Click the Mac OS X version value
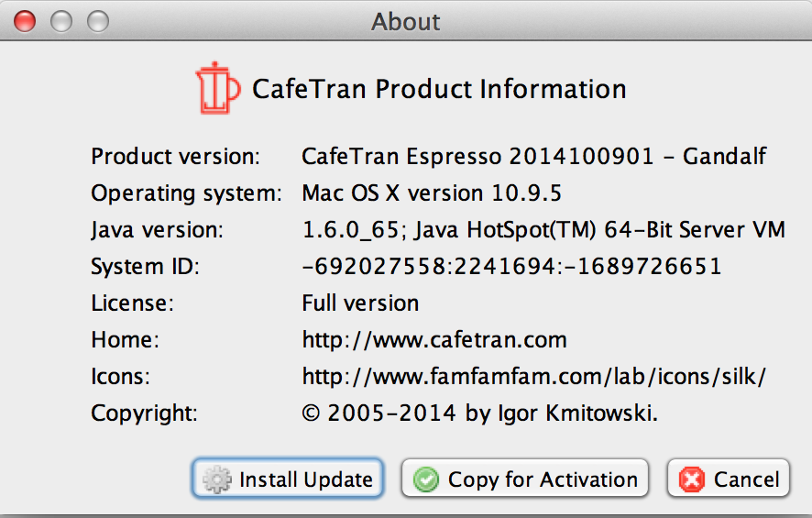The image size is (812, 518). 431,193
